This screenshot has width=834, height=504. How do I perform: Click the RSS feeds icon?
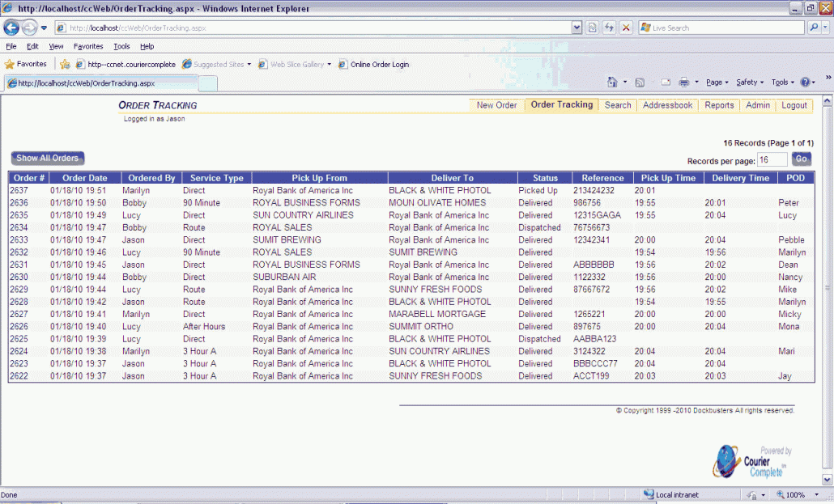click(x=639, y=83)
